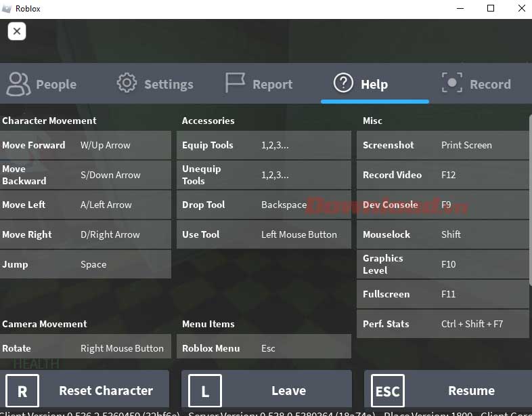This screenshot has width=532, height=416.
Task: Click the Record Video label
Action: click(392, 175)
